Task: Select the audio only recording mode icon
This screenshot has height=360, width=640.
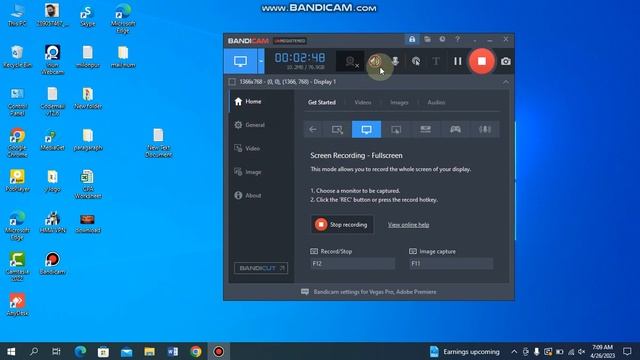Action: (485, 129)
